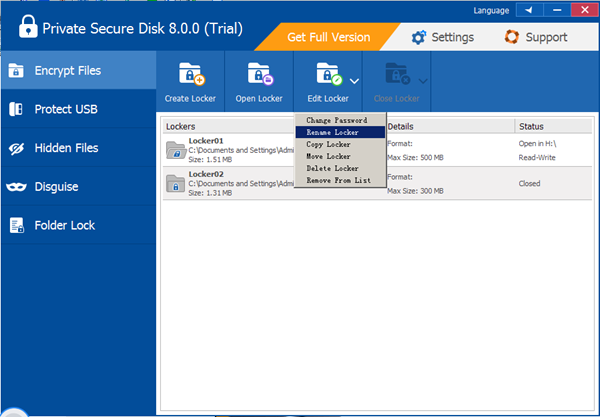Expand the Close Locker dropdown arrow
Viewport: 600px width, 417px height.
(x=423, y=80)
